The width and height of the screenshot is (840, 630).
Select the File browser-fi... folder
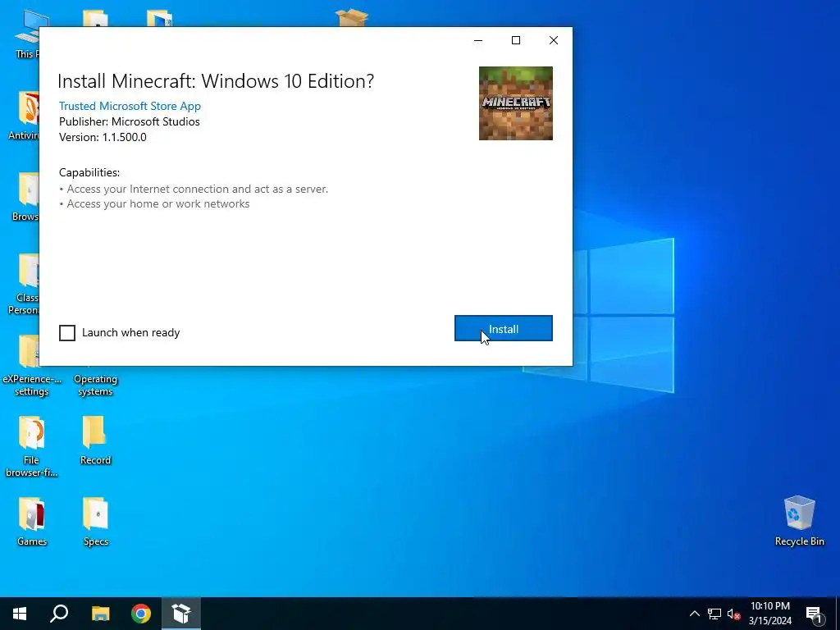(32, 446)
